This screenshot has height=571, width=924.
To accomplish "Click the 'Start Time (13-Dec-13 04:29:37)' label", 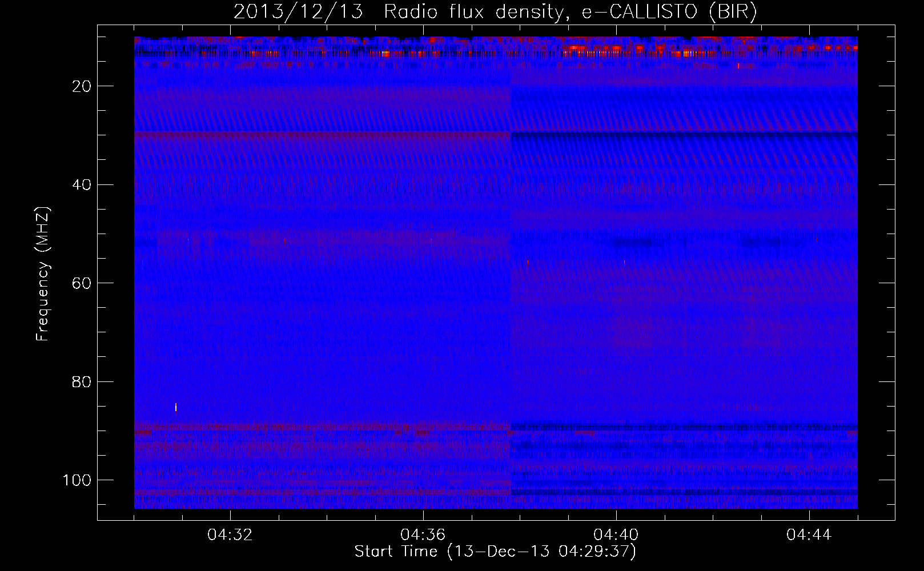I will tap(495, 552).
